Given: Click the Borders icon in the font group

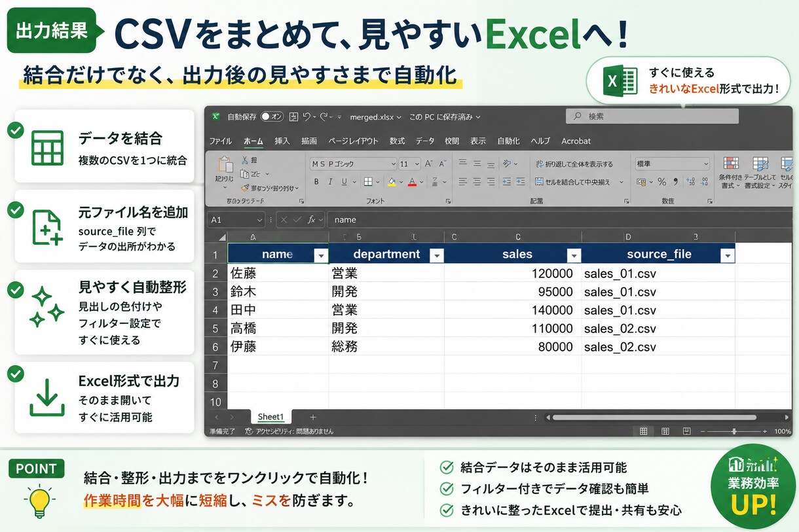Looking at the screenshot, I should coord(368,182).
